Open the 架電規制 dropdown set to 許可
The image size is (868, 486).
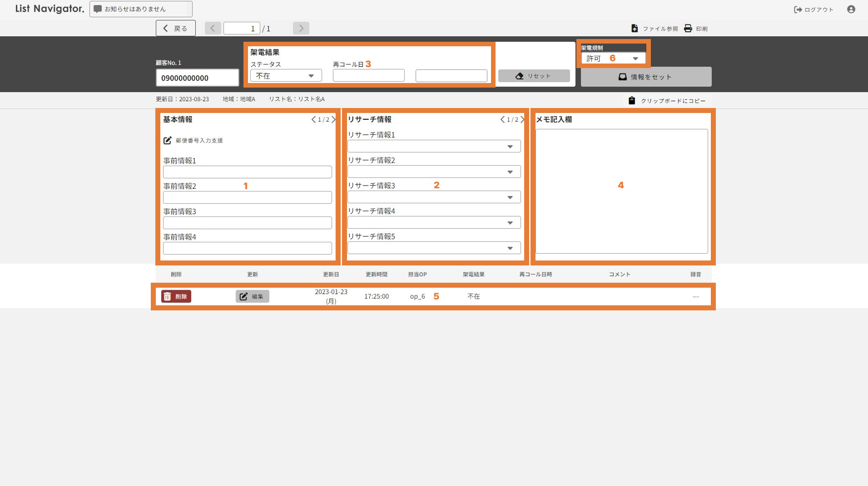point(613,59)
